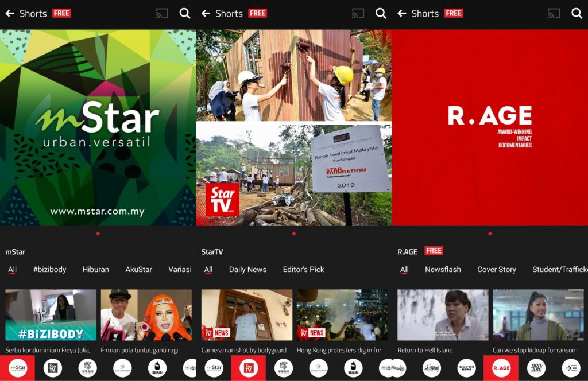The height and width of the screenshot is (381, 588).
Task: Switch to StarTV channel icon on the mStar screen
Action: click(x=52, y=368)
